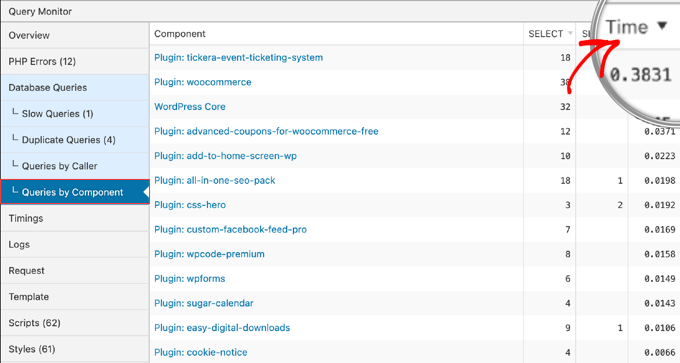Select SELECT count 18 for tickera plugin
Screen dimensions: 680x363
pyautogui.click(x=565, y=58)
